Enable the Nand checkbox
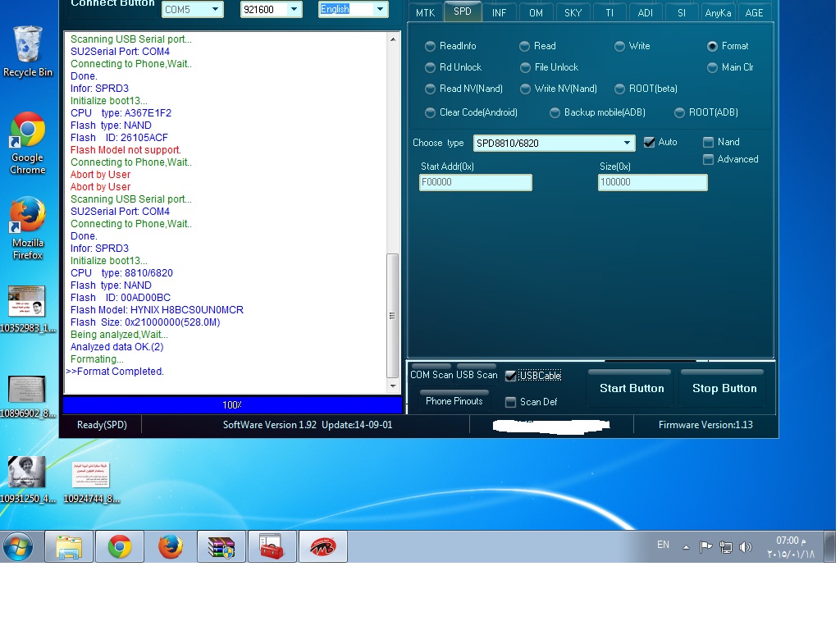 coord(708,142)
